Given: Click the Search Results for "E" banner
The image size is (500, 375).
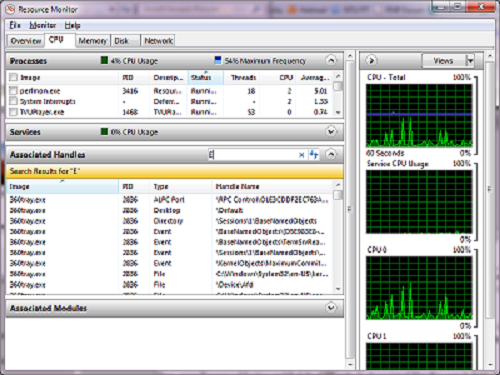Looking at the screenshot, I should [175, 171].
